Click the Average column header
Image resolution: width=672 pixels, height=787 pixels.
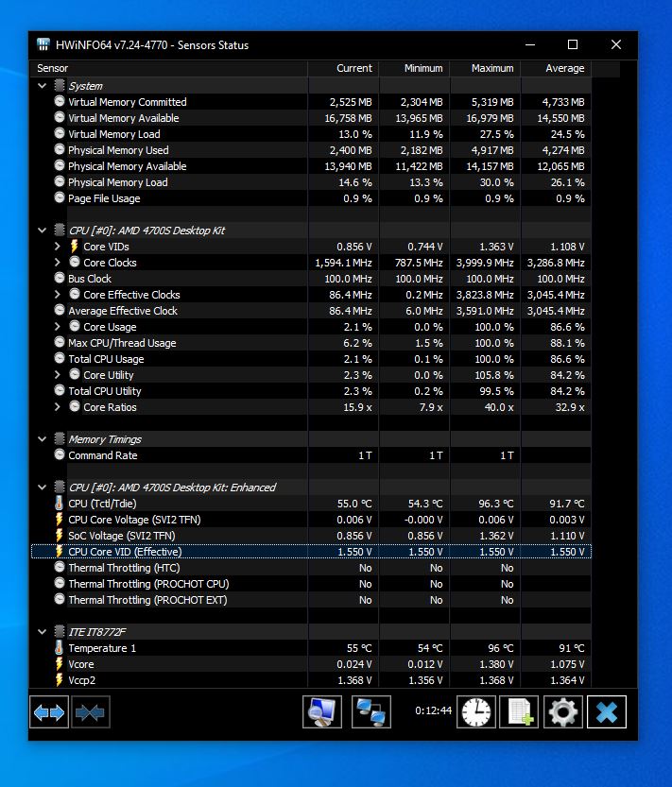pyautogui.click(x=556, y=68)
